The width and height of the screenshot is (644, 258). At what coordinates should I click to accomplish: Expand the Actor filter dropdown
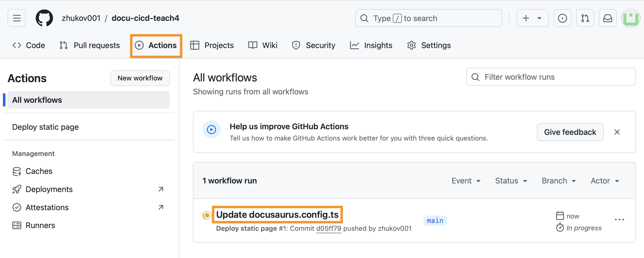[605, 181]
